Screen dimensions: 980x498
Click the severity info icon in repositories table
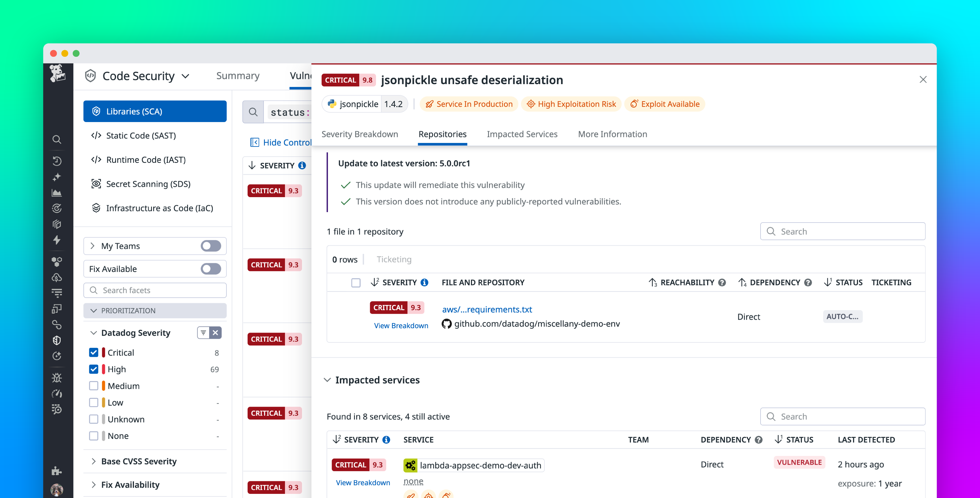[x=424, y=283]
